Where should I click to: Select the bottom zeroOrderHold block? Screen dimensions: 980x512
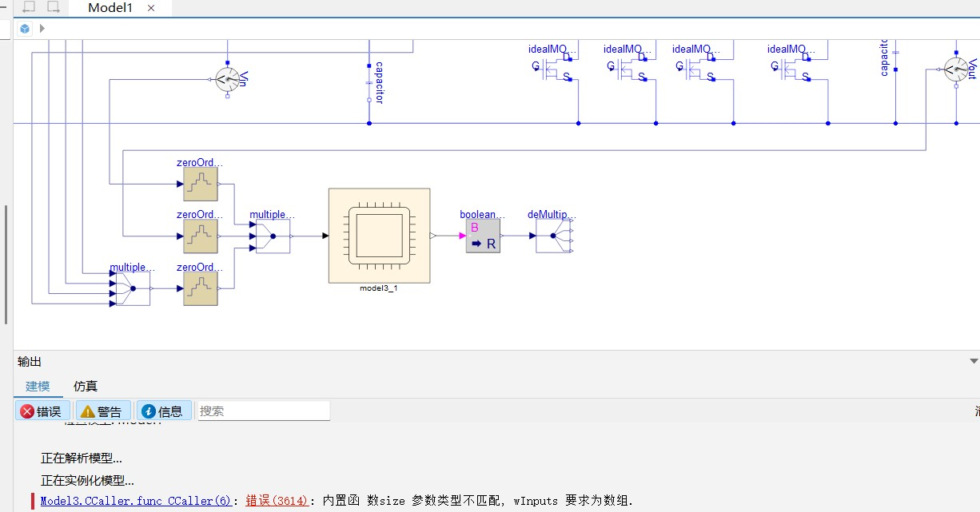[201, 289]
